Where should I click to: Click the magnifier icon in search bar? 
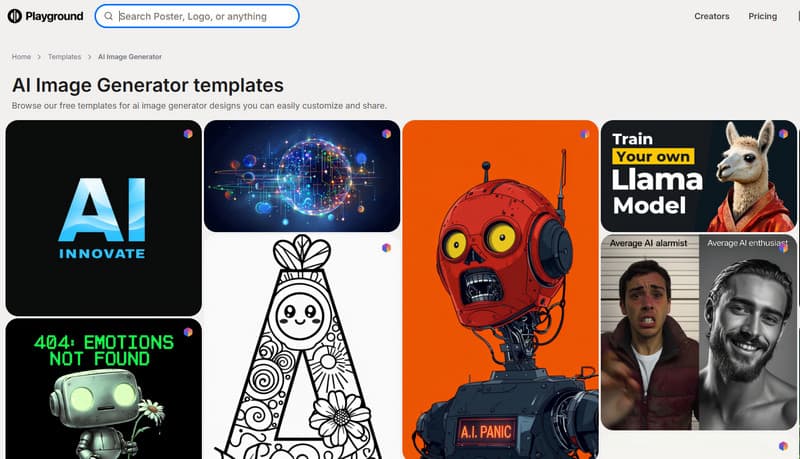(x=108, y=16)
